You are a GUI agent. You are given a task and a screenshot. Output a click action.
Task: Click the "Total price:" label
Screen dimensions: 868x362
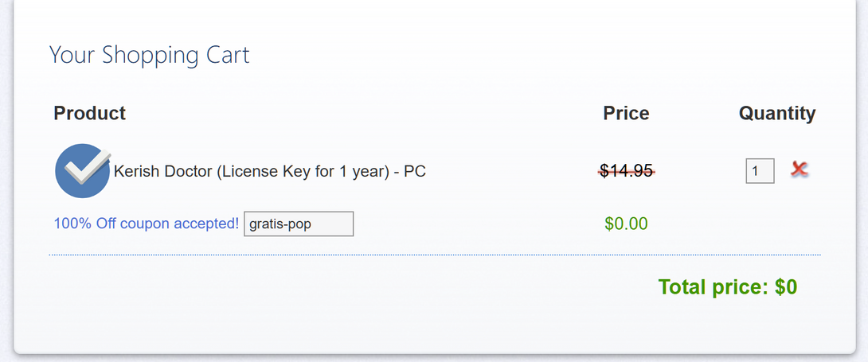pyautogui.click(x=714, y=287)
